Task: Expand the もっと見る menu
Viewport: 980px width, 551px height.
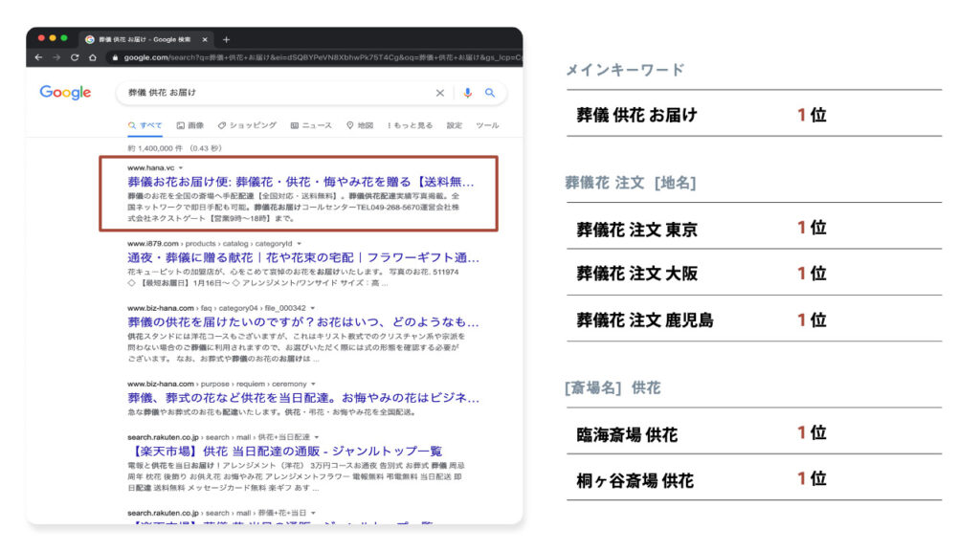Action: click(410, 125)
